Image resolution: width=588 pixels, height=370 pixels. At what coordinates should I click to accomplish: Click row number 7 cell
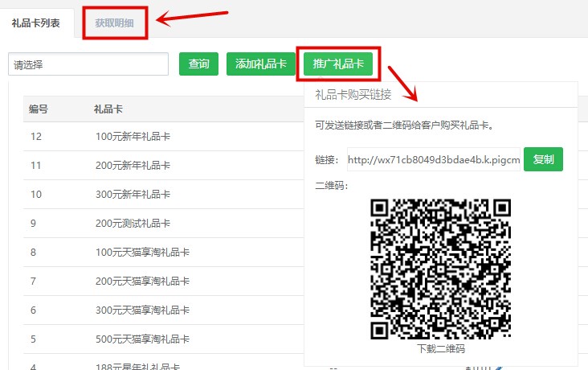(34, 281)
